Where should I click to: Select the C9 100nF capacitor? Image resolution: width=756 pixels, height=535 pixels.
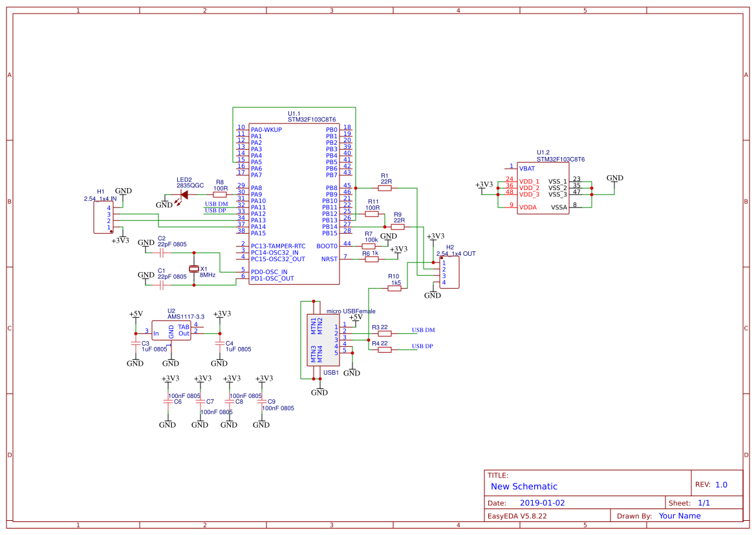[261, 401]
